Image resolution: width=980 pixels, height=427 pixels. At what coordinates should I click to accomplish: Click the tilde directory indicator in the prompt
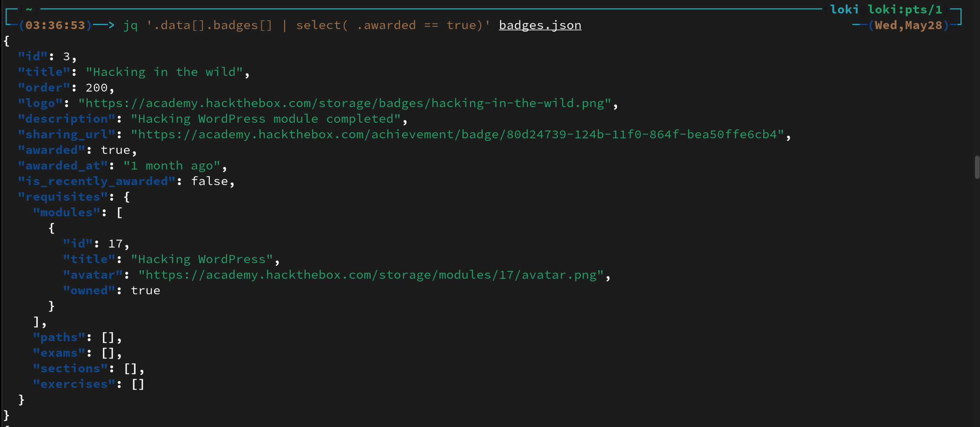(x=29, y=10)
